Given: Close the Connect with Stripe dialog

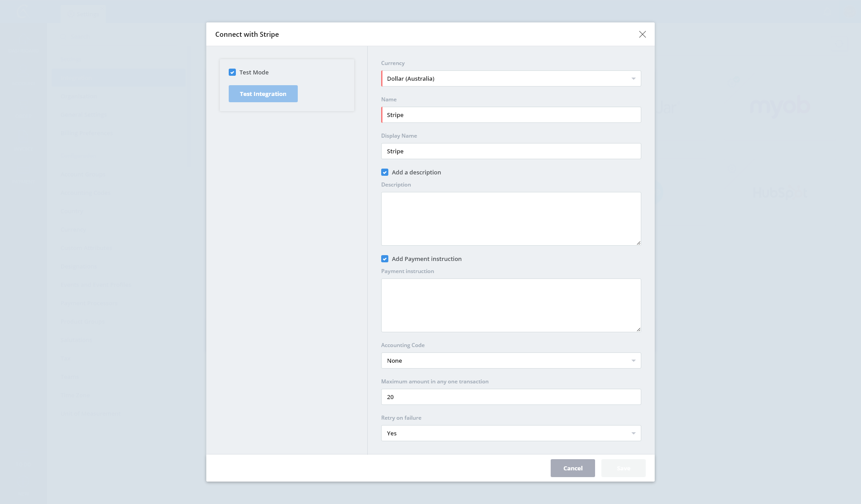Looking at the screenshot, I should point(642,35).
